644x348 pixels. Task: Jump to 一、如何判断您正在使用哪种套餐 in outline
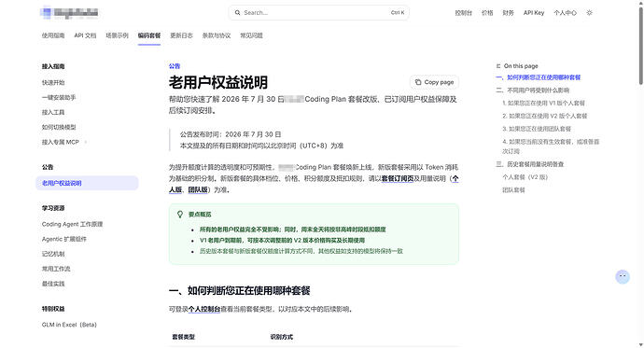pos(538,77)
